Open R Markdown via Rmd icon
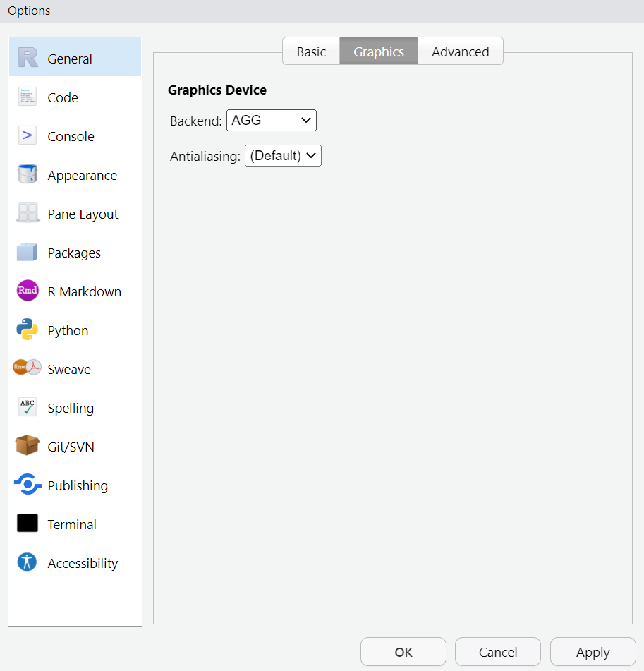Image resolution: width=644 pixels, height=671 pixels. (x=28, y=291)
